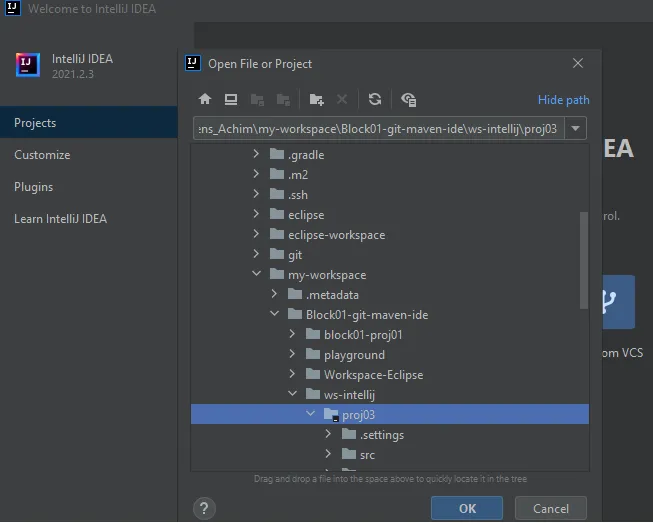Close the Open File or Project dialog

(578, 63)
